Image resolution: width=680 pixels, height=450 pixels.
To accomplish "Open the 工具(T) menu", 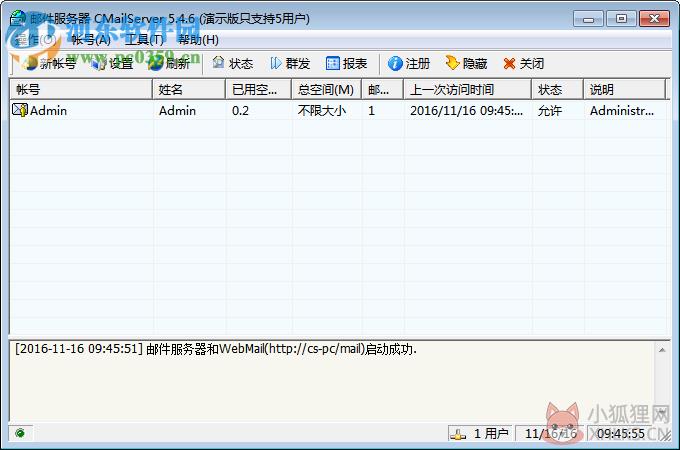I will (144, 40).
